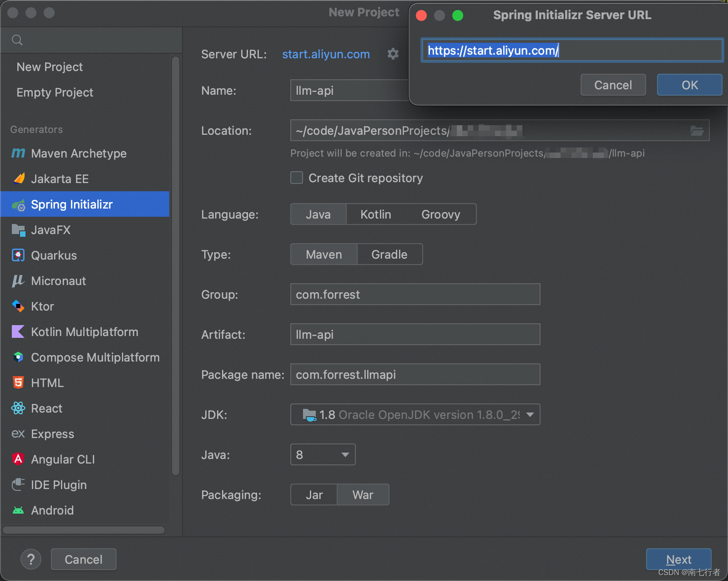Select Maven Archetype generator label
This screenshot has width=728, height=581.
pyautogui.click(x=79, y=153)
